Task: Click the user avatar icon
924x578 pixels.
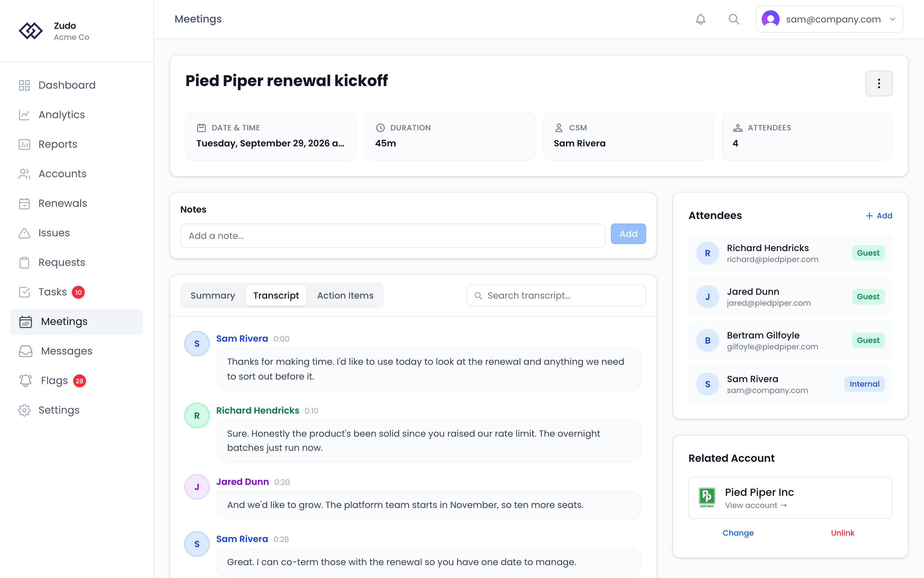Action: click(770, 19)
